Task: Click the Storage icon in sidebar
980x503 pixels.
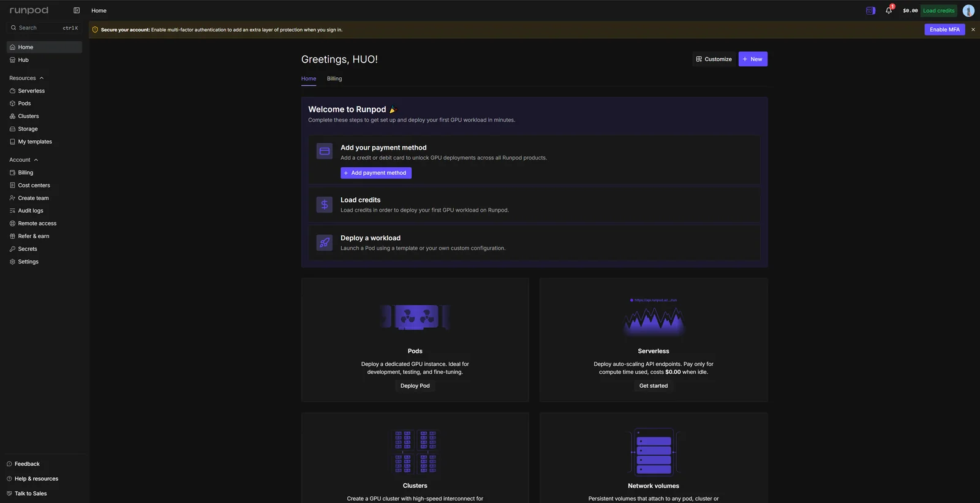Action: 12,129
